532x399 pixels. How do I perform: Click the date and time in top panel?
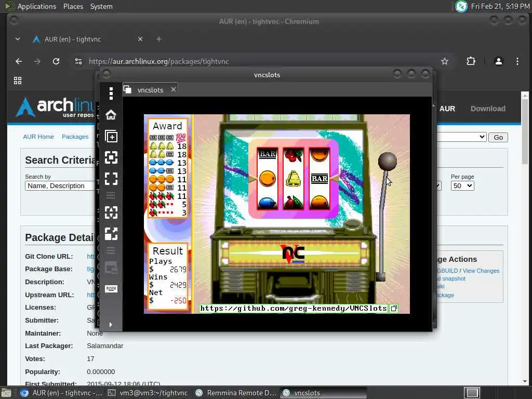pyautogui.click(x=500, y=6)
